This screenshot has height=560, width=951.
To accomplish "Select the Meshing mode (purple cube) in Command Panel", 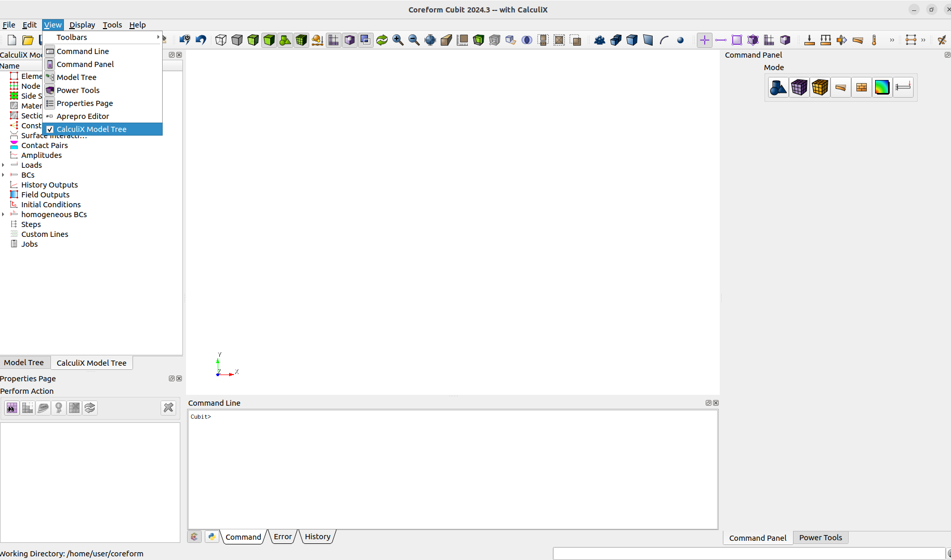I will 799,87.
